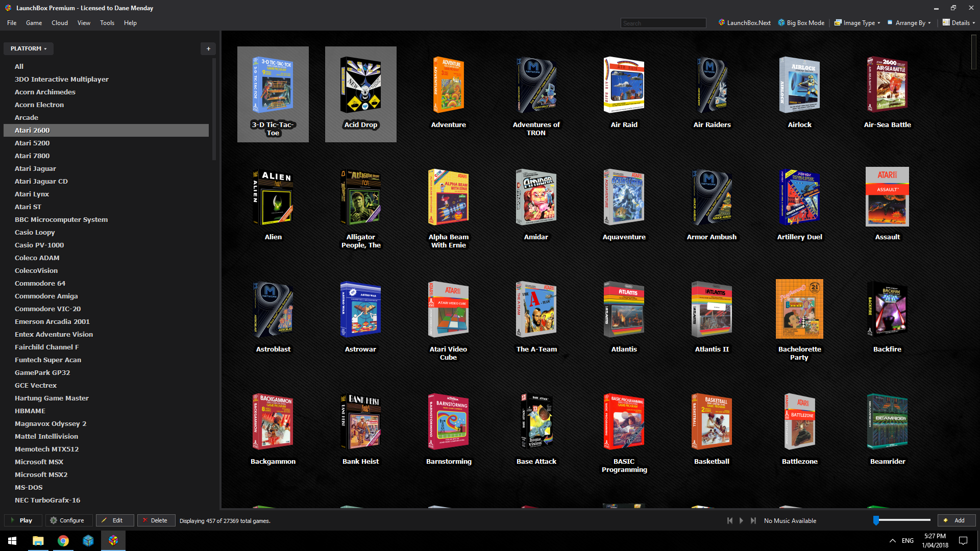Image resolution: width=980 pixels, height=551 pixels.
Task: Select The A-Team game cover
Action: click(536, 310)
